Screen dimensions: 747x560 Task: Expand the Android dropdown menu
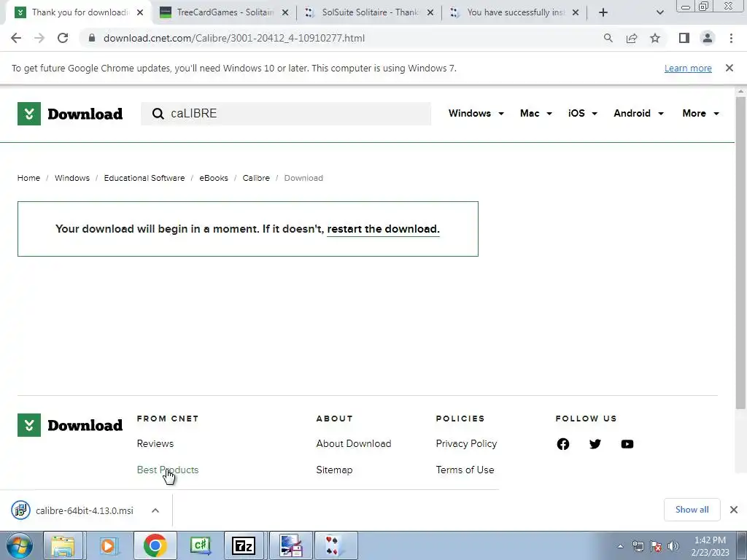coord(638,113)
